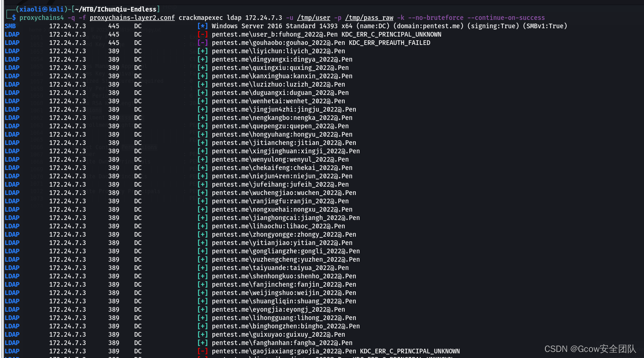Click the SMB protocol label in the first output row
The width and height of the screenshot is (644, 358).
click(x=10, y=26)
